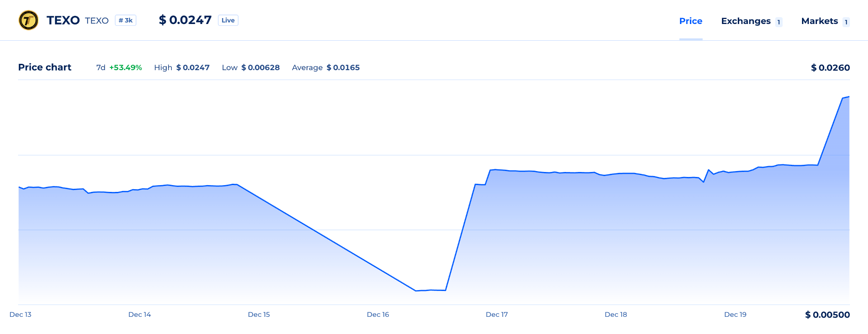Screen dimensions: 868x334
Task: Click the High $ 0.0247 stat
Action: (182, 67)
